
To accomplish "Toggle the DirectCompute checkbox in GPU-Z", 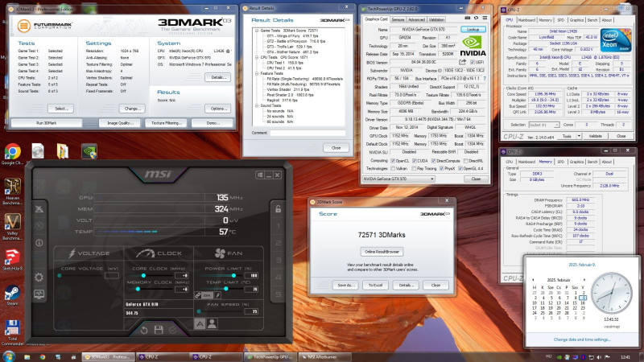I will (433, 161).
